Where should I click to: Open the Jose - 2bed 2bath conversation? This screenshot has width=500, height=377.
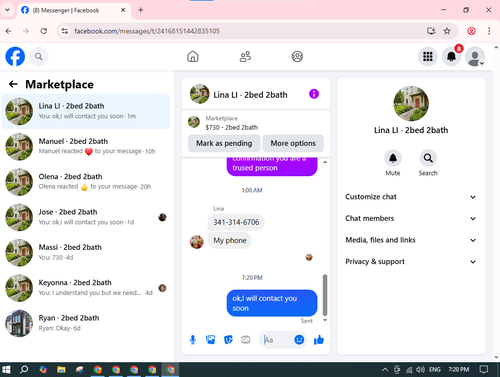click(86, 217)
